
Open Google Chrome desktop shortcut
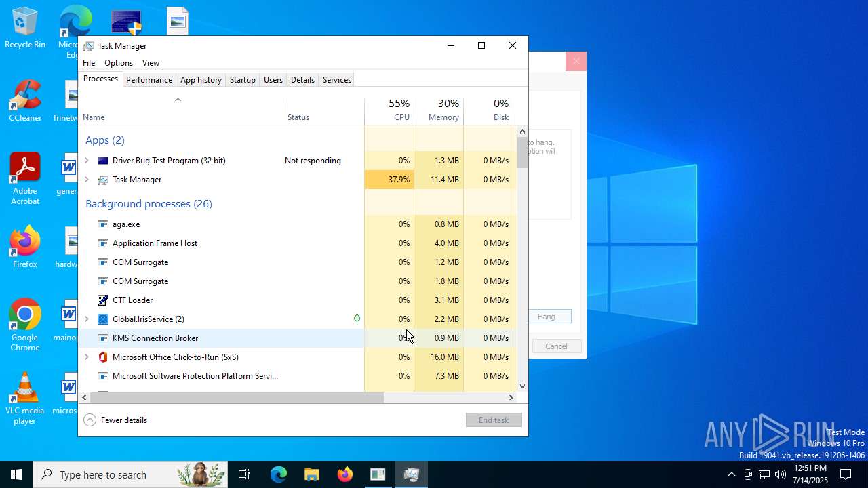tap(25, 325)
